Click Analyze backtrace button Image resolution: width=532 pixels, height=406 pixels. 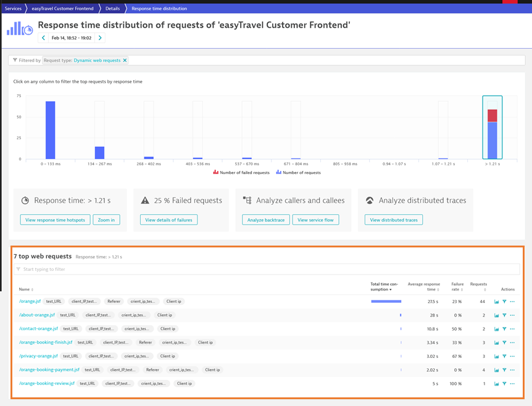(x=266, y=220)
